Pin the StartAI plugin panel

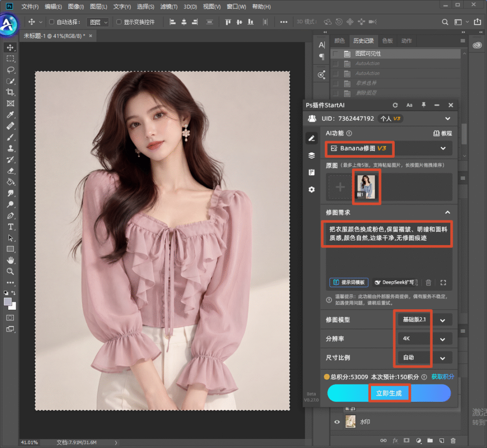(x=423, y=105)
